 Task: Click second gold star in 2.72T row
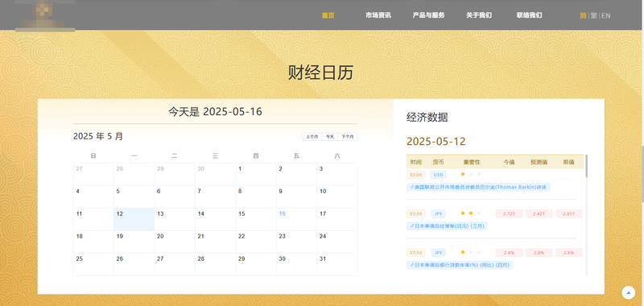point(471,213)
